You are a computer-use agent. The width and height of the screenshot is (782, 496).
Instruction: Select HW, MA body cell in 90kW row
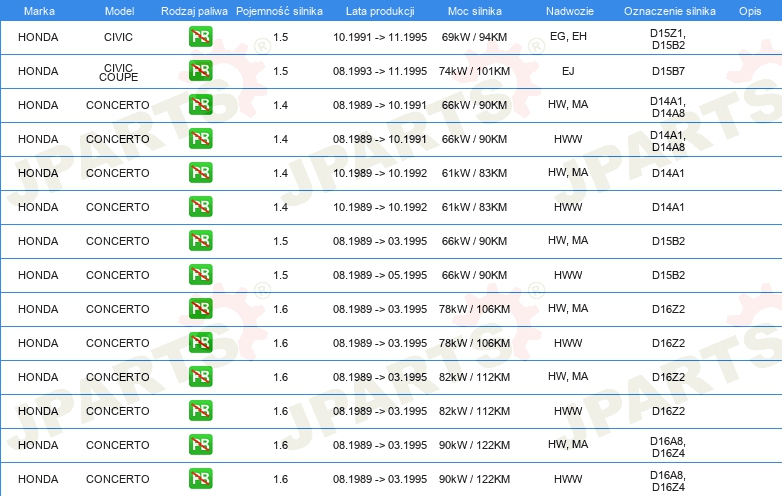pyautogui.click(x=568, y=444)
